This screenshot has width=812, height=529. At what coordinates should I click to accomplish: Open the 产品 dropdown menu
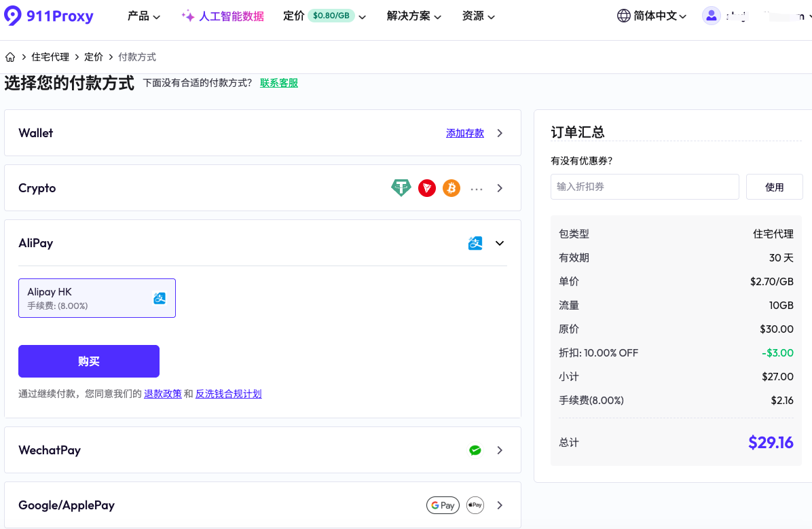click(x=144, y=16)
